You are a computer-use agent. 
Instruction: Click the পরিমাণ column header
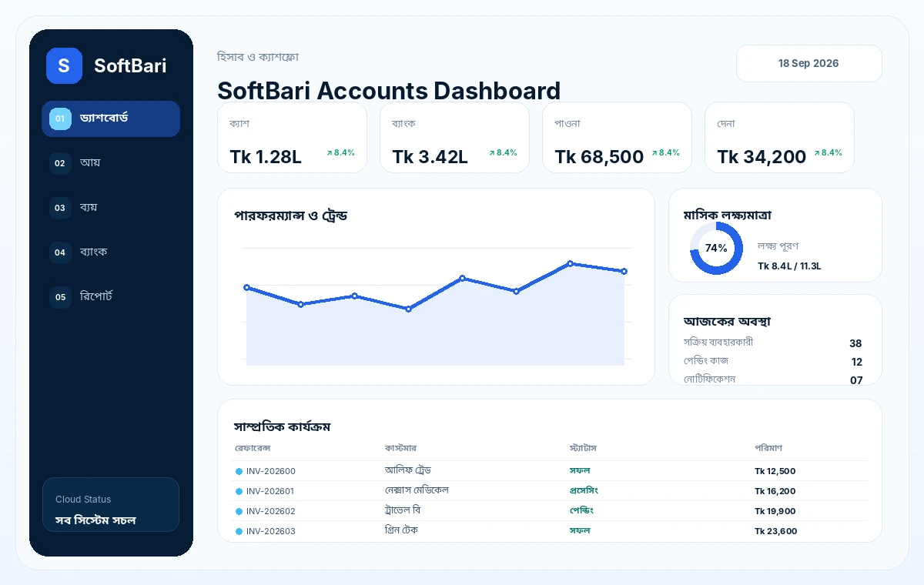coord(768,448)
